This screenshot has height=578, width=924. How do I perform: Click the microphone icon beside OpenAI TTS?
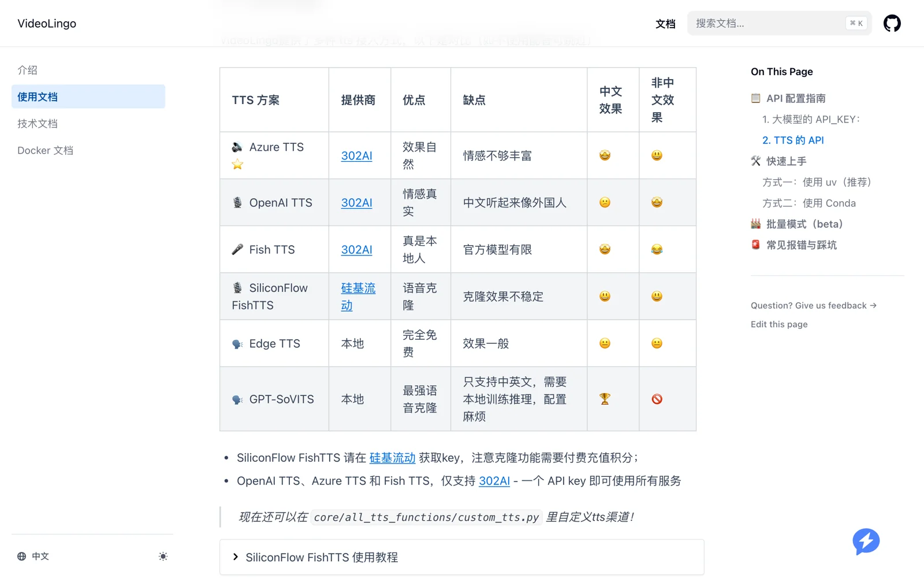pos(237,203)
